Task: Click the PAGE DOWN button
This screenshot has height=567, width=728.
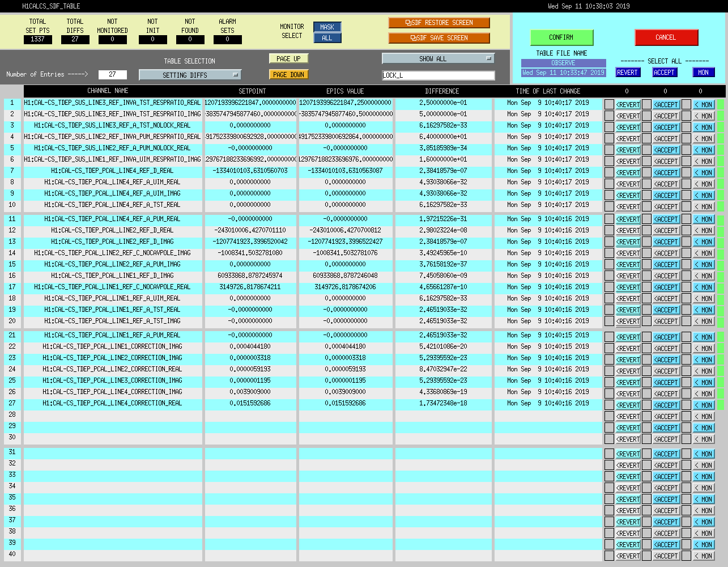Action: [x=289, y=74]
